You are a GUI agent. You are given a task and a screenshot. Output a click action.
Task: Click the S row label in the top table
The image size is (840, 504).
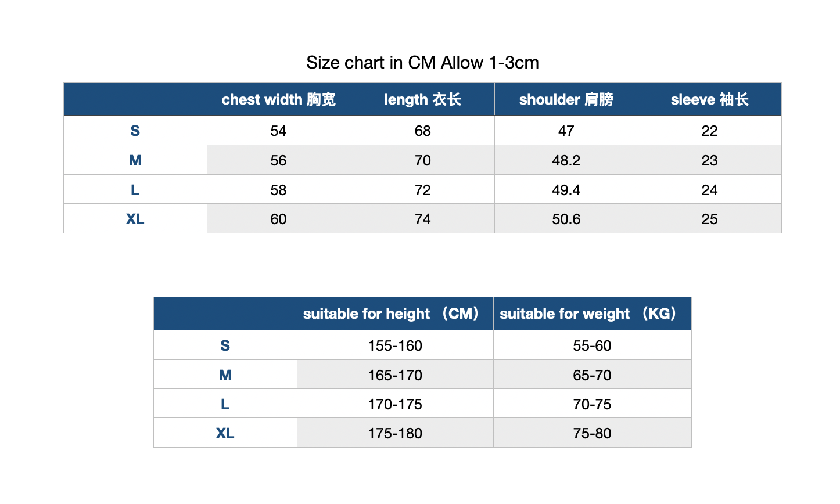pyautogui.click(x=135, y=131)
